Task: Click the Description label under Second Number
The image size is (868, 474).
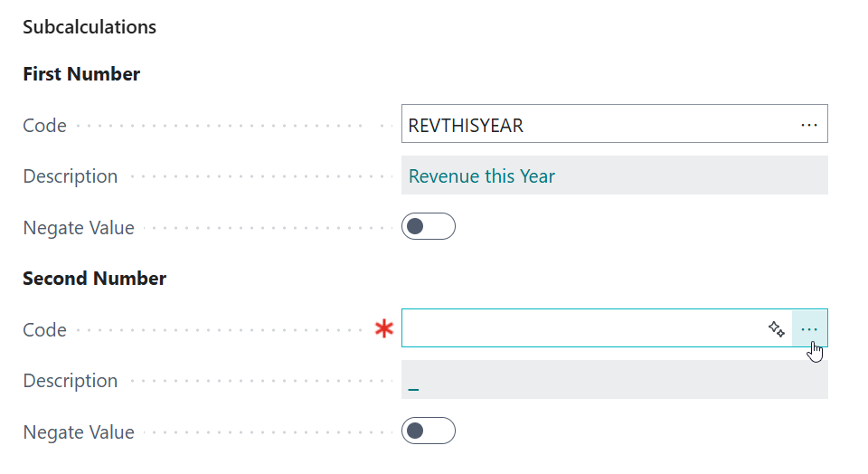Action: click(x=71, y=381)
